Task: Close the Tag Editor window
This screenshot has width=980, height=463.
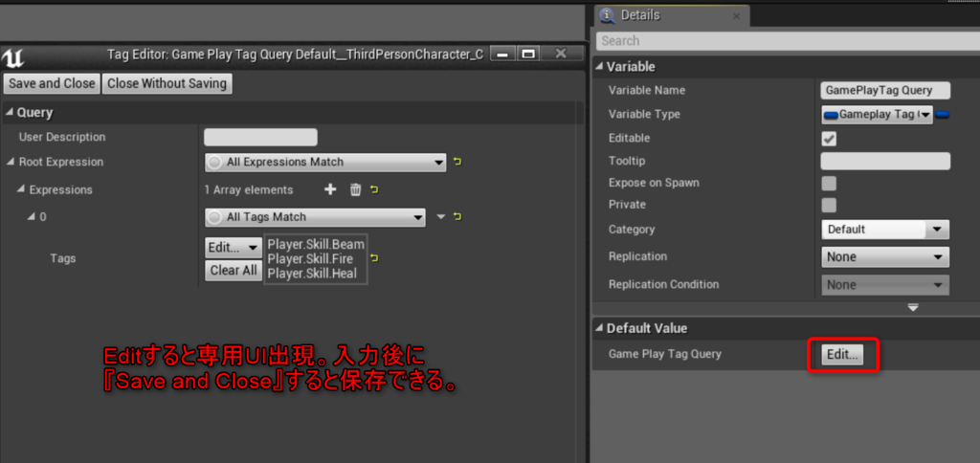Action: 561,54
